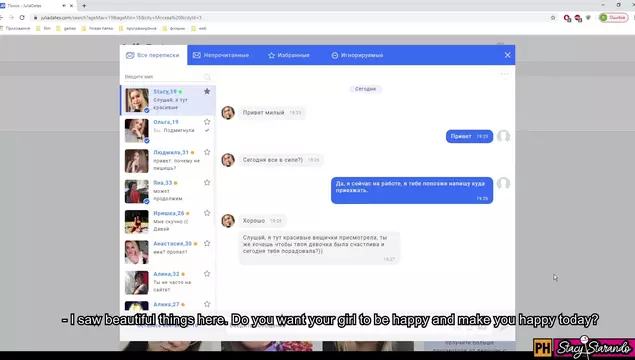Screen dimensions: 635x360
Task: Select Все переписки tab
Action: [x=153, y=55]
